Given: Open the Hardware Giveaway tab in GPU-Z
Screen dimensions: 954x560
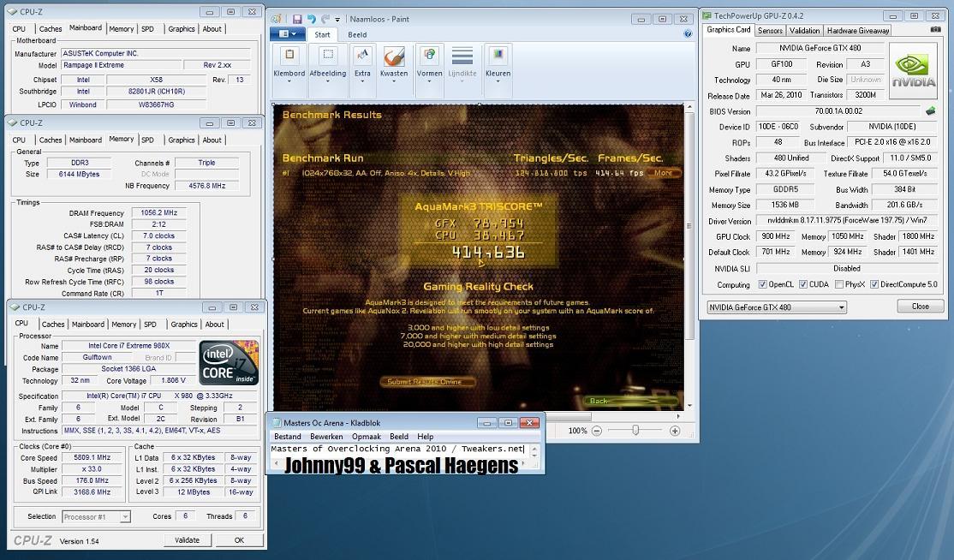Looking at the screenshot, I should tap(858, 31).
